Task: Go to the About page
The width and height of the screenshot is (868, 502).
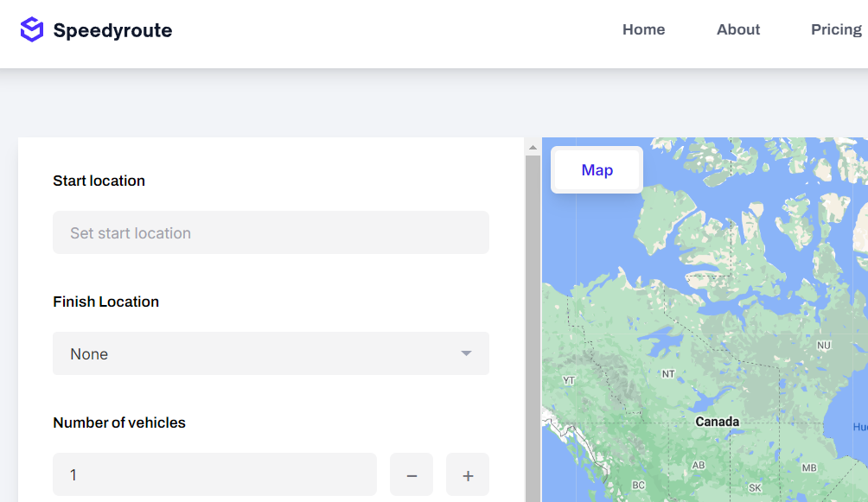Action: pos(737,29)
